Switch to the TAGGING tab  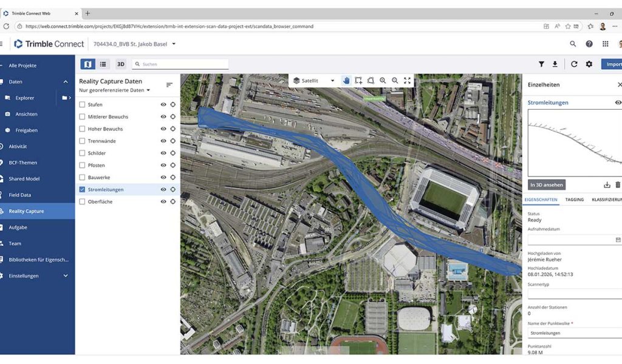[x=575, y=199]
